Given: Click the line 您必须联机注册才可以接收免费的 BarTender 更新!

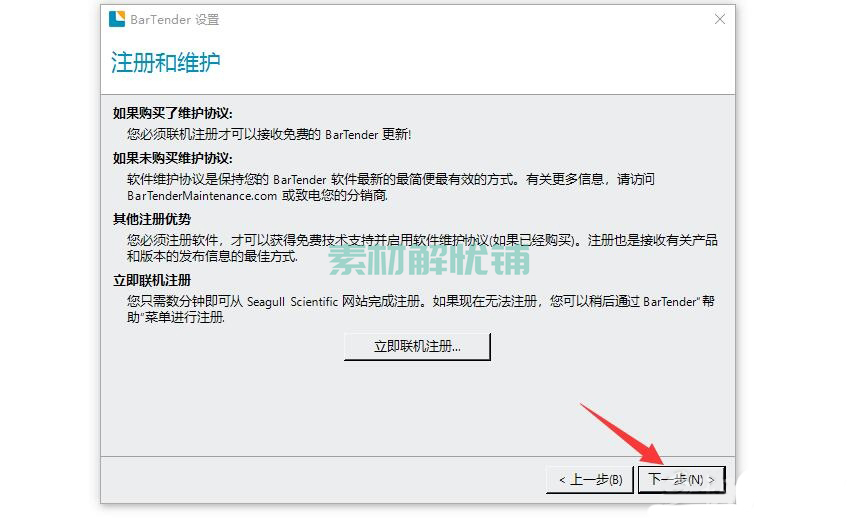Looking at the screenshot, I should coord(269,135).
